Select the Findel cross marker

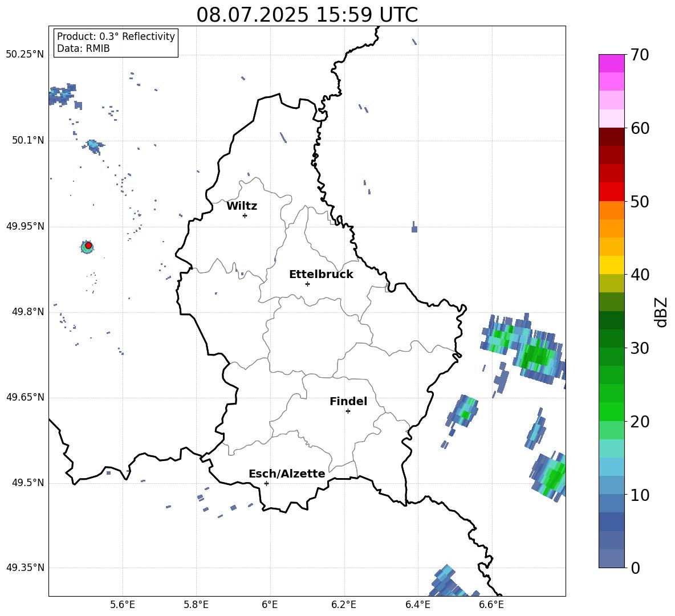pos(348,411)
